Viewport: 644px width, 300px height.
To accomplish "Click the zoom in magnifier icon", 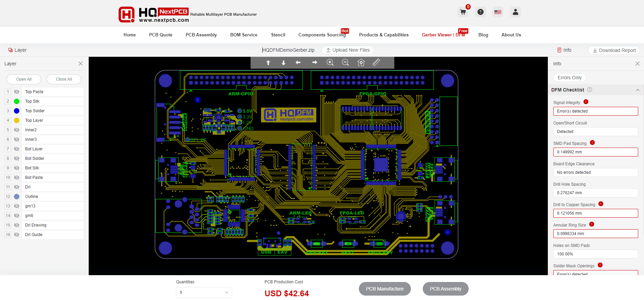I will click(330, 63).
